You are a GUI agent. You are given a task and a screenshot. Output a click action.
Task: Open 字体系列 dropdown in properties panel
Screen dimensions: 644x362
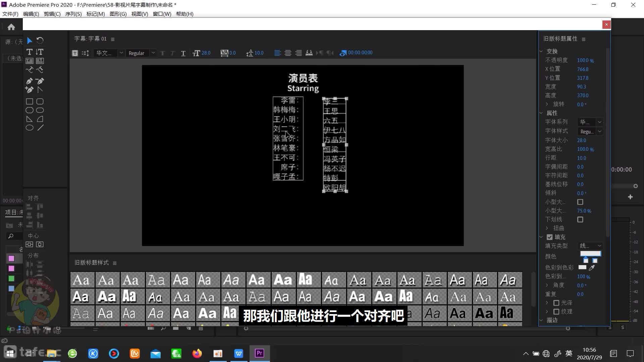(x=590, y=122)
